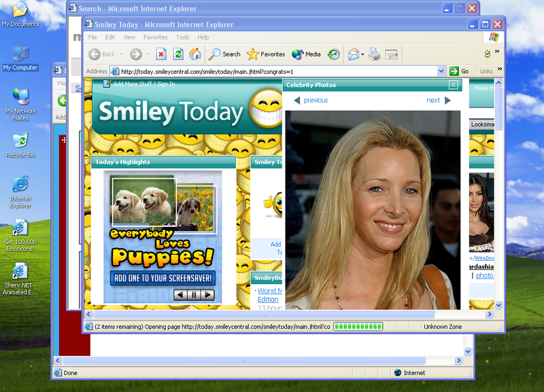Image resolution: width=544 pixels, height=392 pixels.
Task: Open the Media pane button
Action: point(306,54)
